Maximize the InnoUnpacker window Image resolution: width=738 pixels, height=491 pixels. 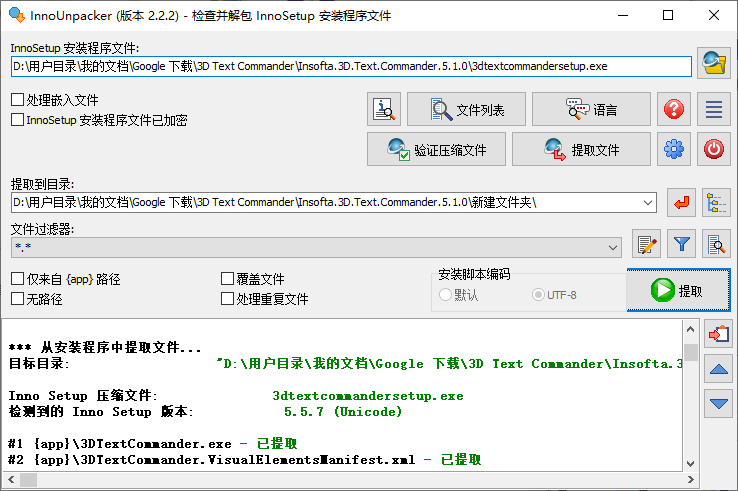click(x=668, y=16)
